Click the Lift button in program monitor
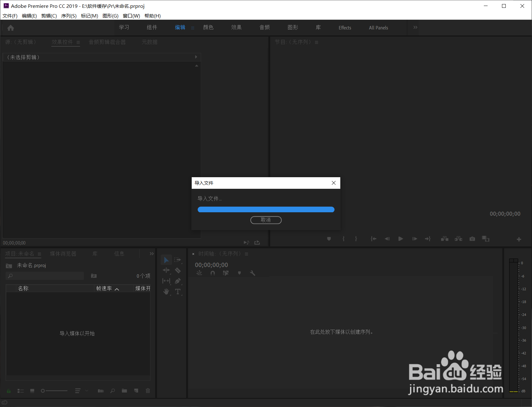The image size is (532, 407). tap(445, 239)
